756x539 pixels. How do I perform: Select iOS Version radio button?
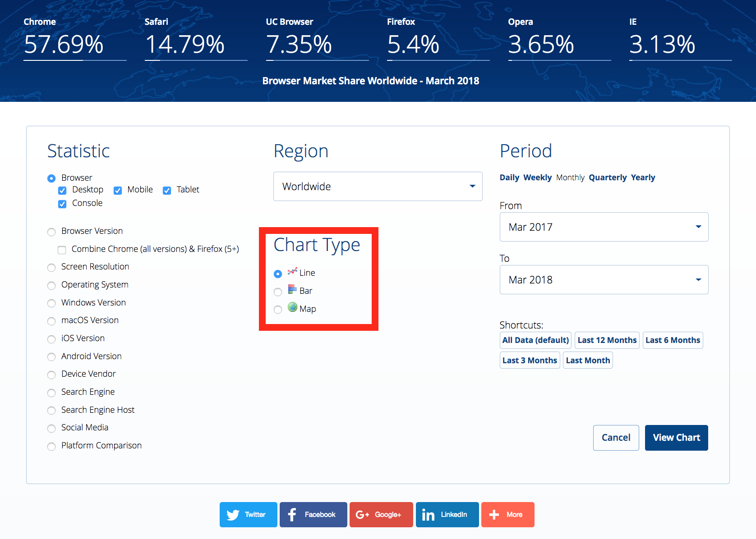pos(51,339)
